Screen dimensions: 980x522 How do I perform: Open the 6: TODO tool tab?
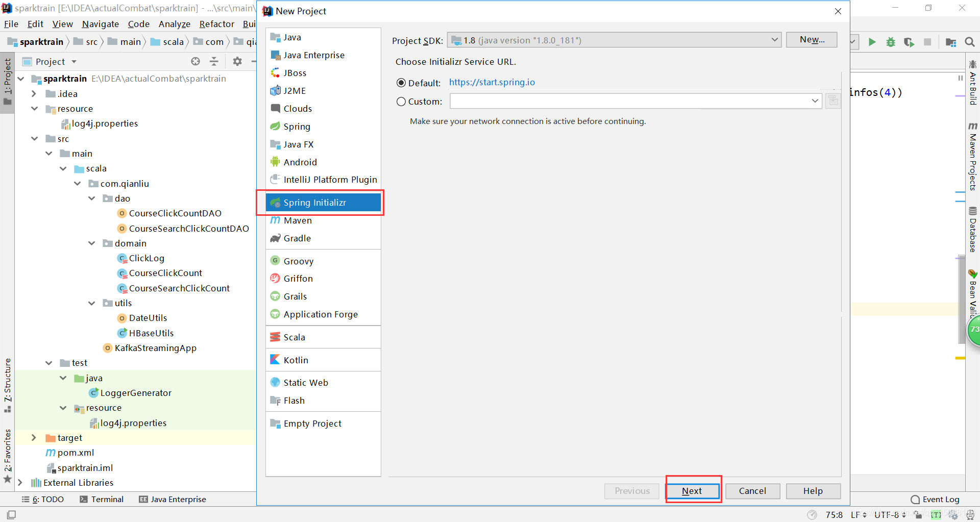[43, 499]
